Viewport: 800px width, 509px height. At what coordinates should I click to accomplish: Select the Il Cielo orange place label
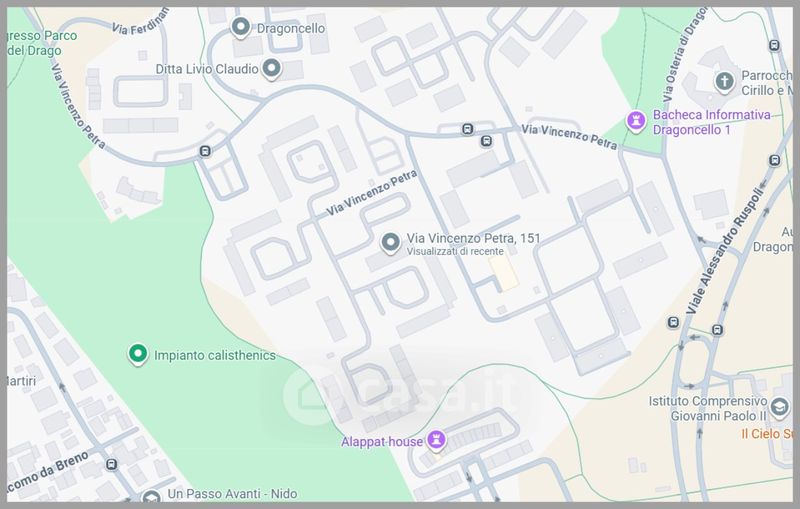pyautogui.click(x=768, y=434)
